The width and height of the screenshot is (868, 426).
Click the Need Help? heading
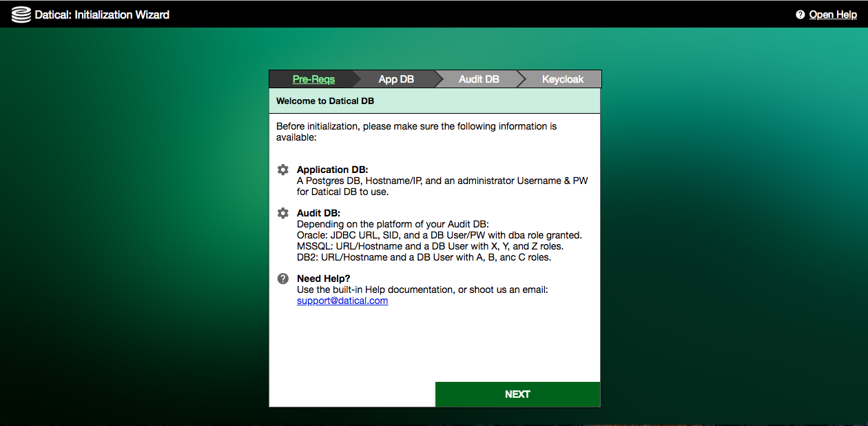click(324, 278)
